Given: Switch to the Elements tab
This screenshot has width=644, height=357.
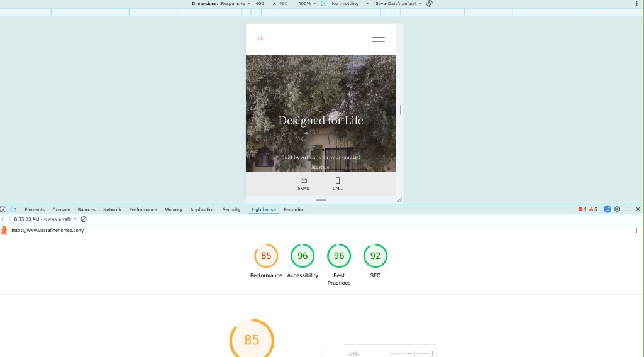Looking at the screenshot, I should pos(35,209).
